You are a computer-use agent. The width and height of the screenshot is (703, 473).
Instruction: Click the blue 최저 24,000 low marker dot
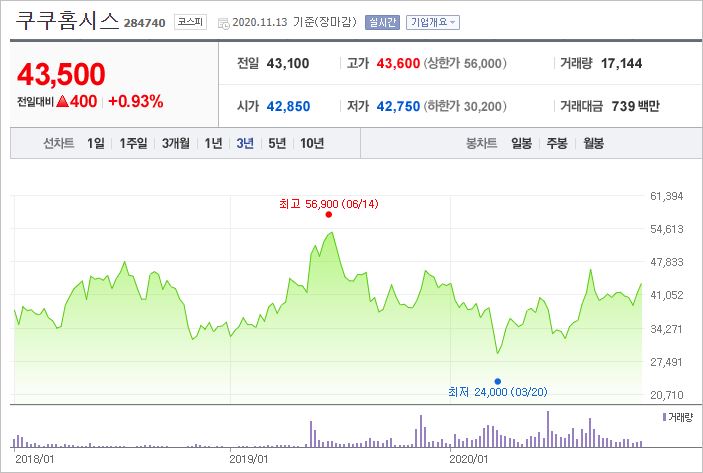point(498,382)
